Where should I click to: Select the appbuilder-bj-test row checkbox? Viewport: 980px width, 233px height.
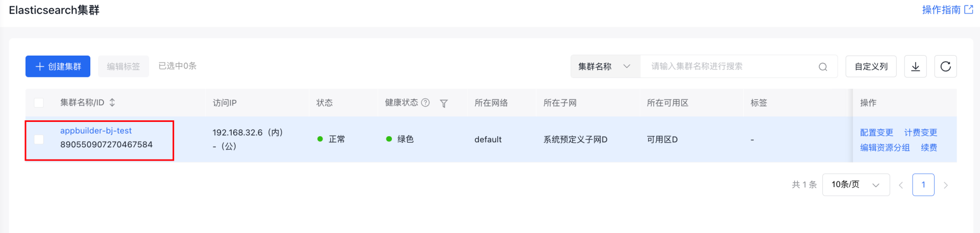39,139
